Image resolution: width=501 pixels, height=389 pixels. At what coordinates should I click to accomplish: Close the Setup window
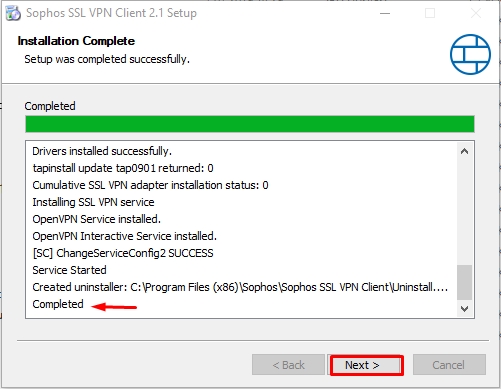pos(476,13)
